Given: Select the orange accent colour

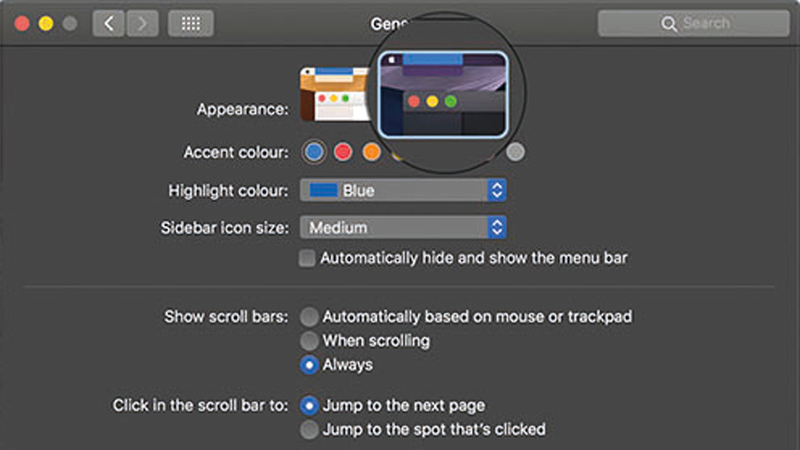Looking at the screenshot, I should tap(371, 152).
